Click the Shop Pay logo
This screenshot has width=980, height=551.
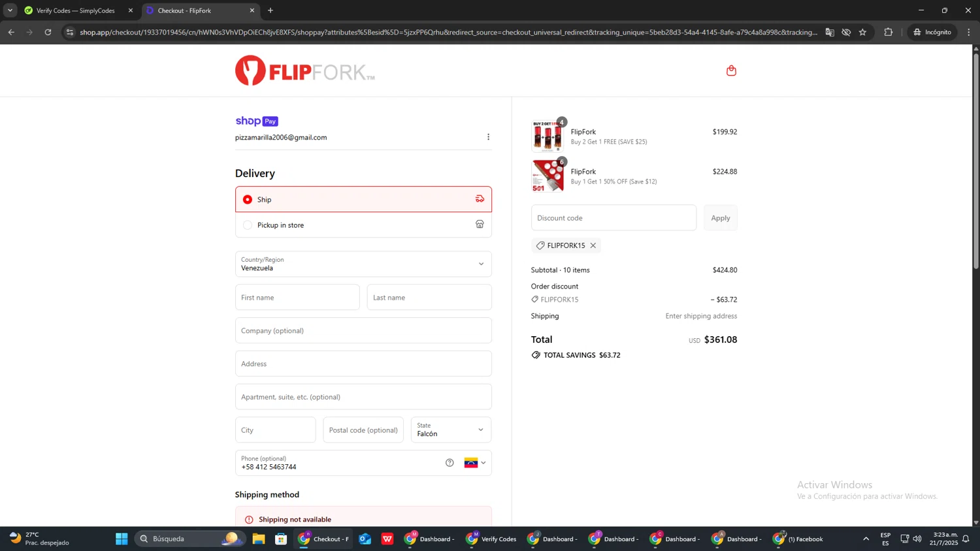coord(257,121)
